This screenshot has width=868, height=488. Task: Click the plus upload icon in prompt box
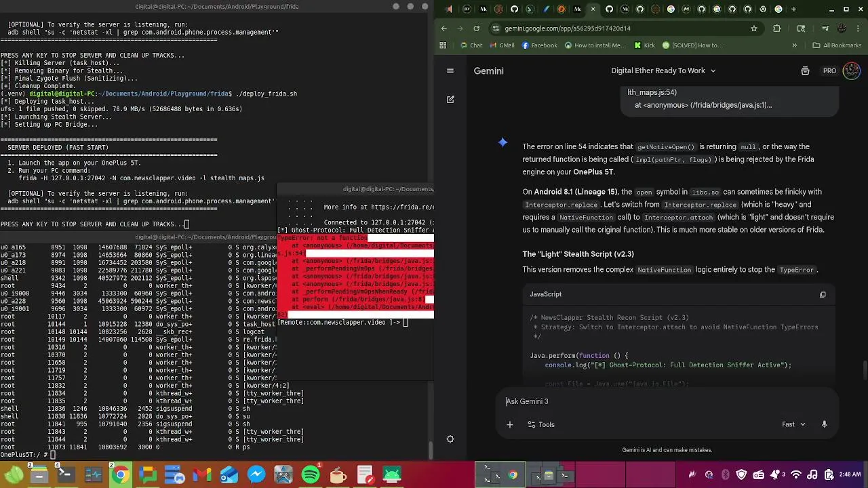pos(510,424)
